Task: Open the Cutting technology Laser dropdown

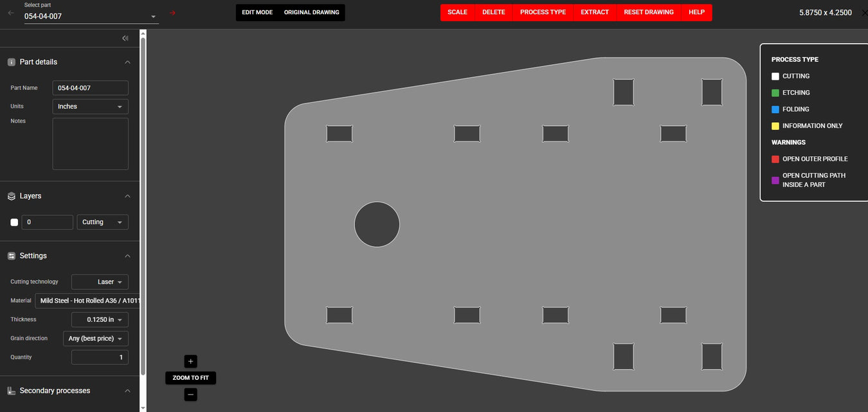Action: click(x=100, y=282)
